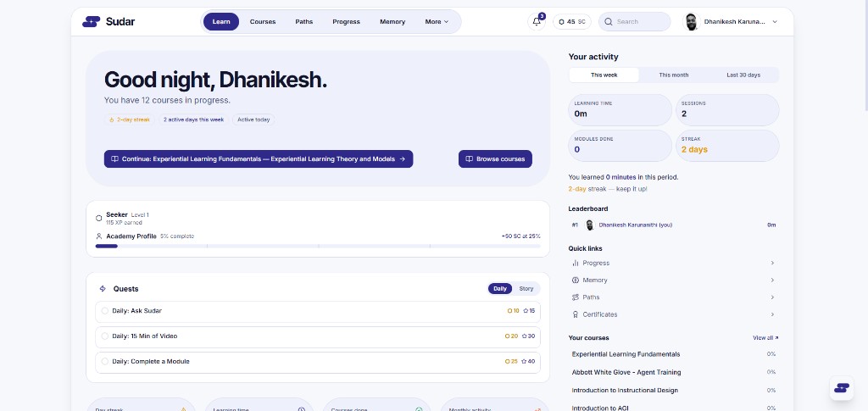Check the Daily: Ask Sudar quest circle
The width and height of the screenshot is (868, 411).
104,311
